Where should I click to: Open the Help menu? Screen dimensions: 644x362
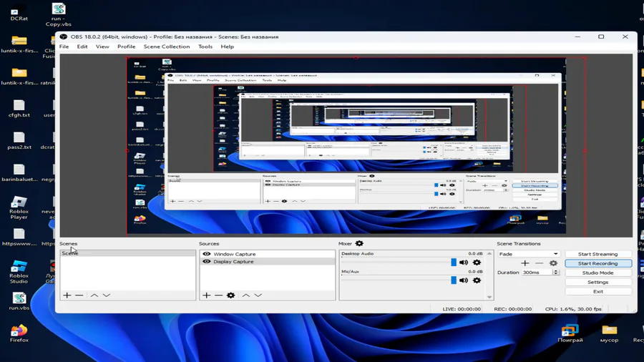tap(227, 47)
